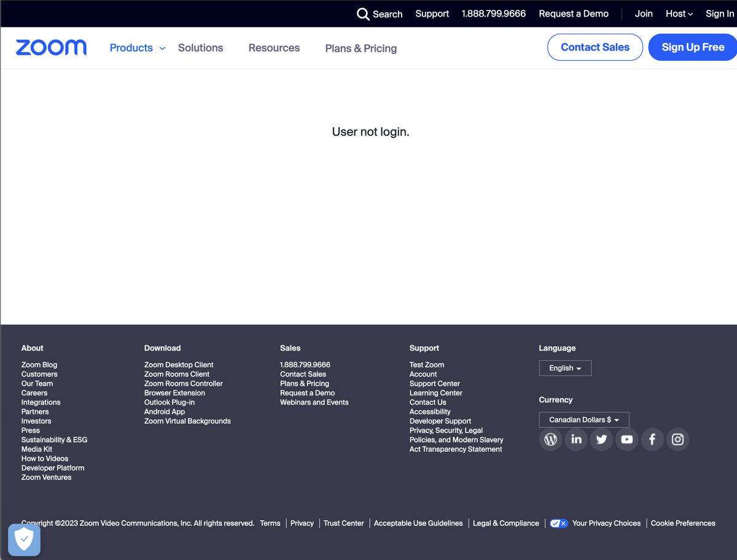Open Your Privacy Choices link
The image size is (737, 560).
click(606, 523)
